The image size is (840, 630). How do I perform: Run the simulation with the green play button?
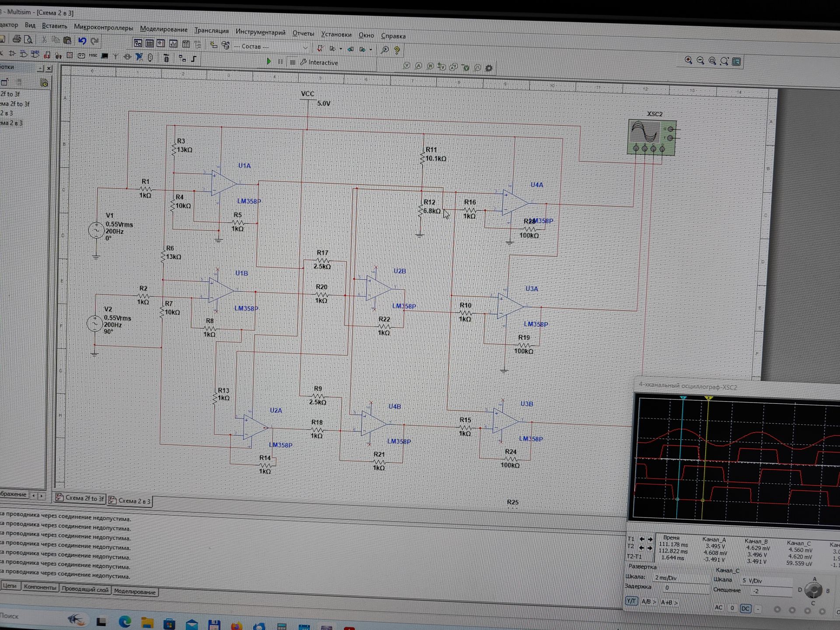tap(269, 61)
